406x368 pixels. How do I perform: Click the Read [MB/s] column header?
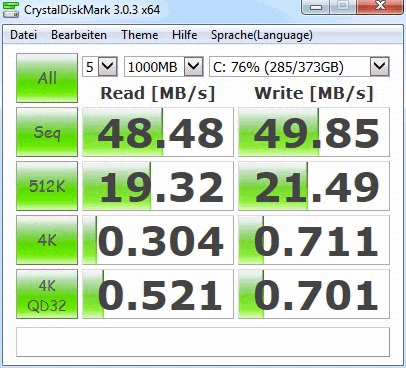[x=158, y=93]
